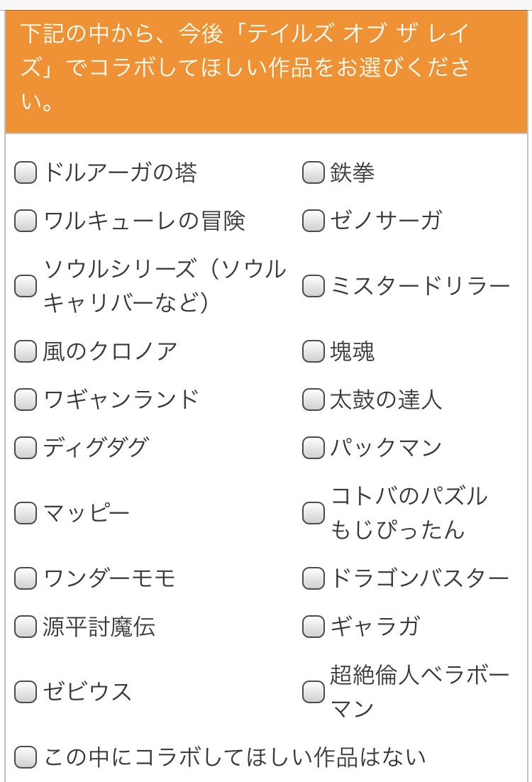
Task: Tick the ミスタードリラー checkbox
Action: (313, 286)
